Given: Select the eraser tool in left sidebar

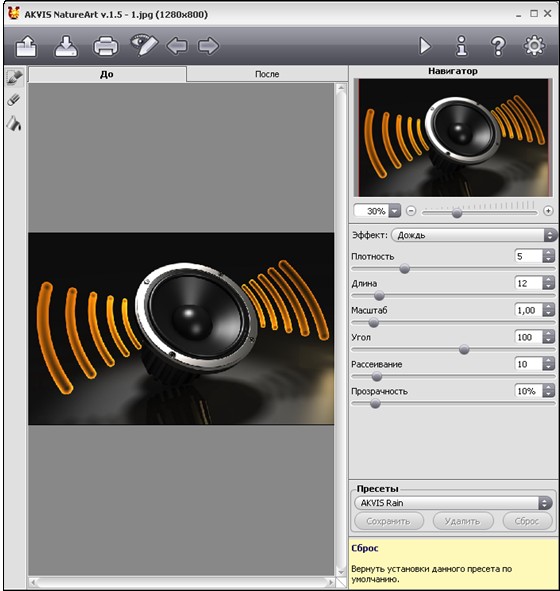Looking at the screenshot, I should pyautogui.click(x=14, y=100).
